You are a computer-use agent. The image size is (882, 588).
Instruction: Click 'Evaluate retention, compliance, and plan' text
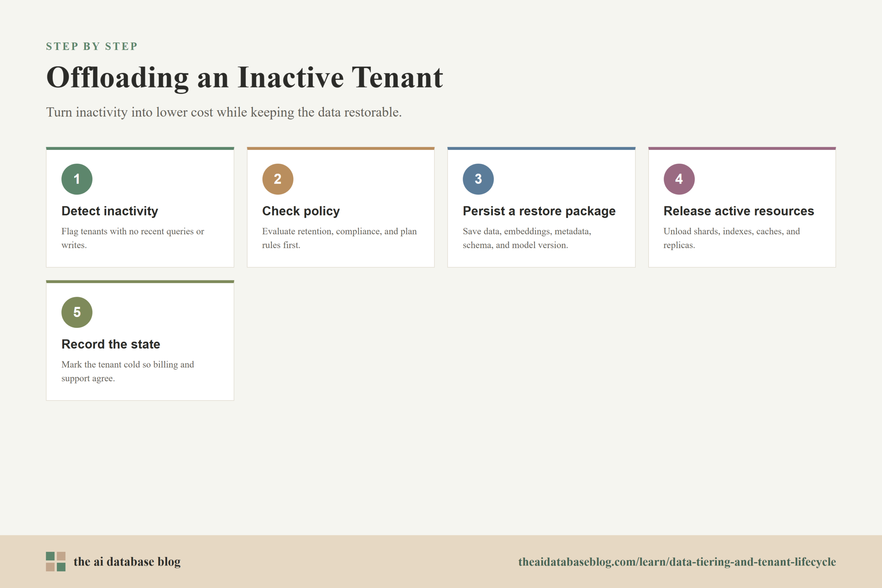[339, 238]
